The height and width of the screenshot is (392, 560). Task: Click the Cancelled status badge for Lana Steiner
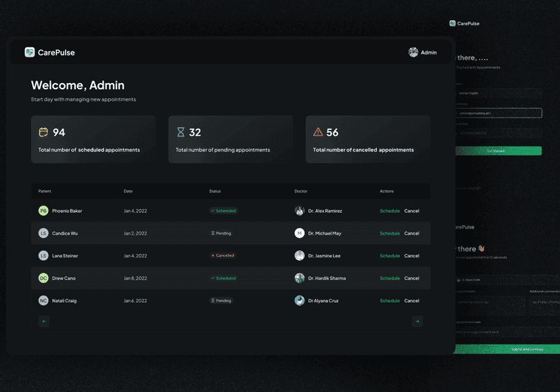223,255
